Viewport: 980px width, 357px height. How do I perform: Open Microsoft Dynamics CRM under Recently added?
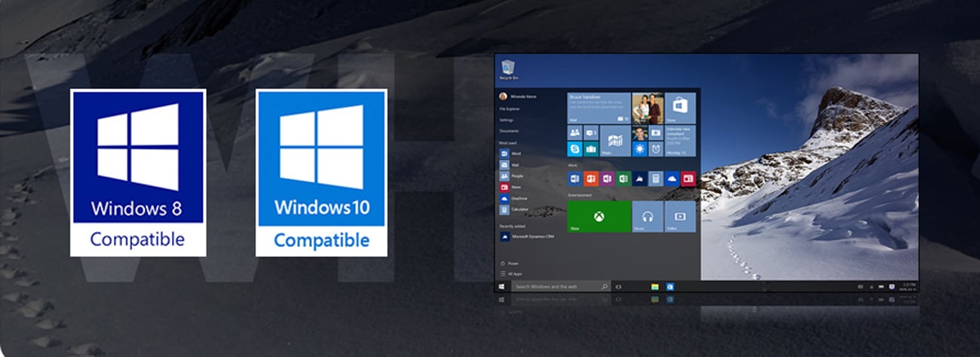(526, 236)
